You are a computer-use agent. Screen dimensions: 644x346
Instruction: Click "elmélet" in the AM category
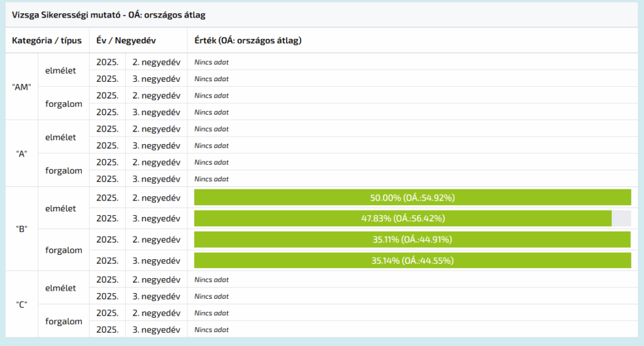[60, 70]
